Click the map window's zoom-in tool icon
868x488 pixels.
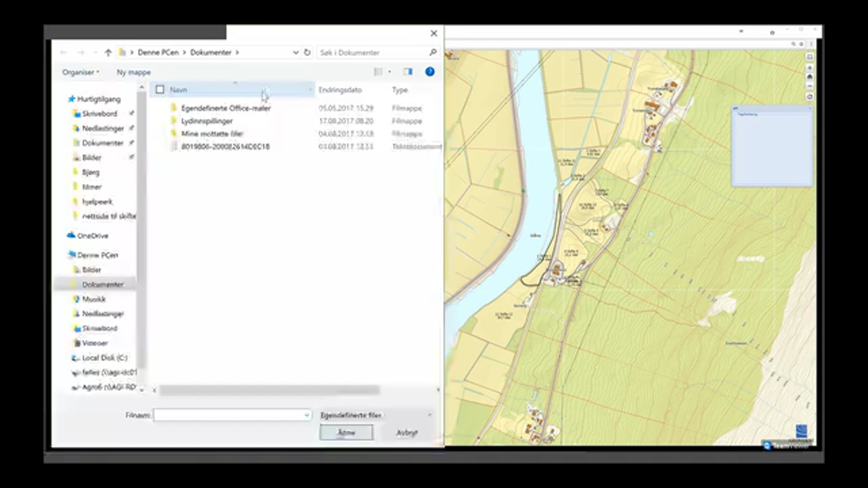(x=810, y=68)
